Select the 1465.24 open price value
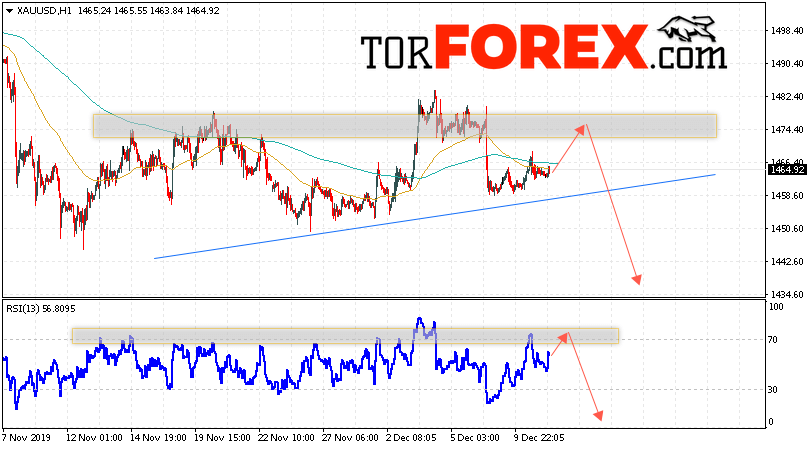 pyautogui.click(x=95, y=11)
